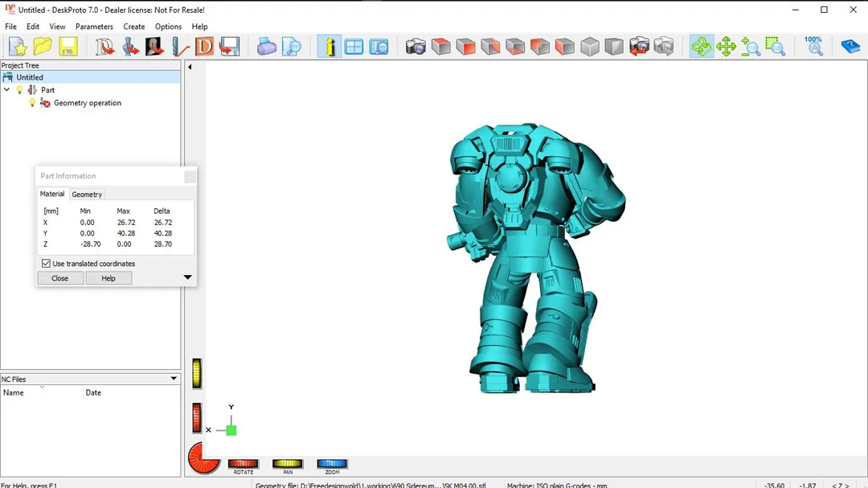Viewport: 868px width, 488px height.
Task: Toggle 'Use translated coordinates' checkbox
Action: click(46, 264)
